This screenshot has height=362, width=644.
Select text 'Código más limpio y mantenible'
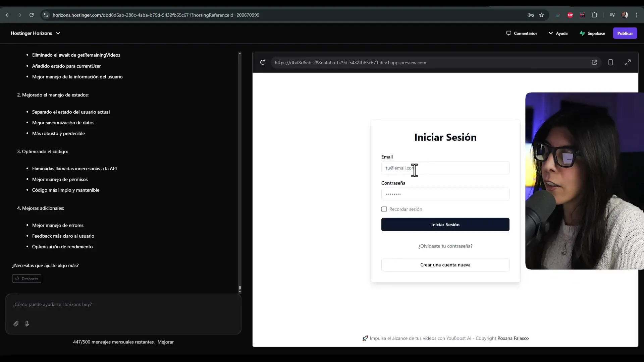66,190
